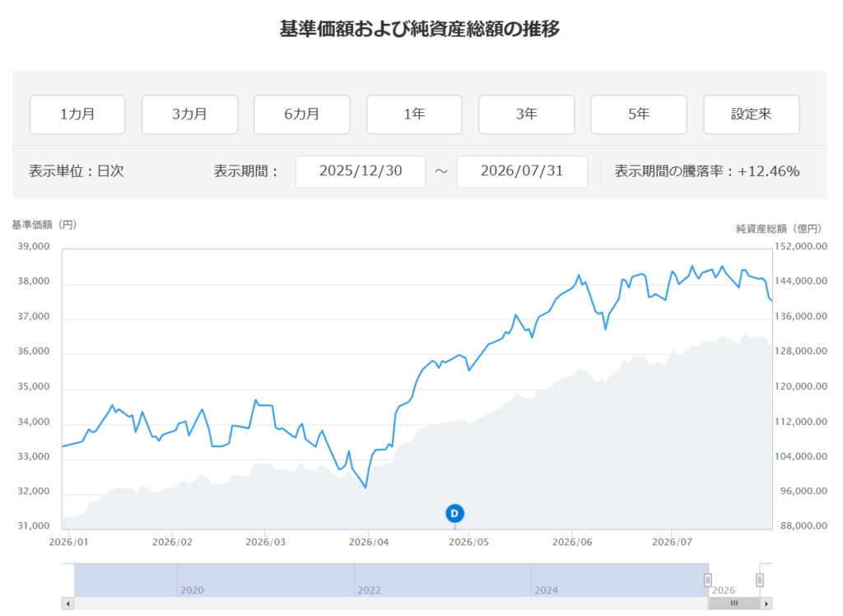Screen dimensions: 843x616
Task: Click the 表示期間の騰落率 +12.46% text
Action: click(707, 171)
